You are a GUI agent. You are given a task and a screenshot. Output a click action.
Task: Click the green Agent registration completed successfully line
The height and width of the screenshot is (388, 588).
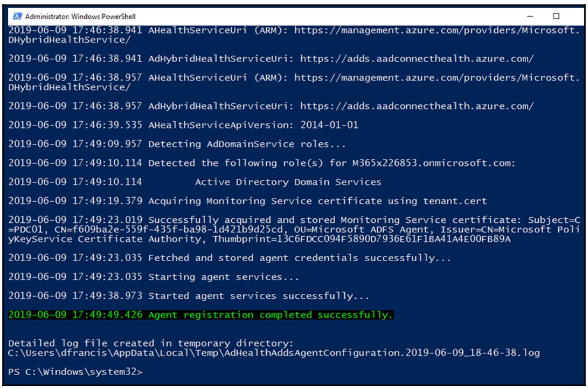(200, 315)
